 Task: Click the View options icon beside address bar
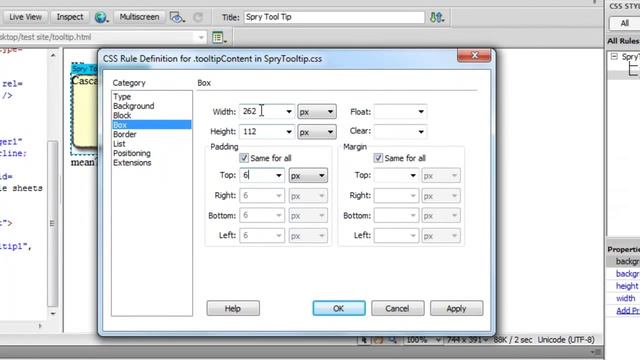click(219, 38)
